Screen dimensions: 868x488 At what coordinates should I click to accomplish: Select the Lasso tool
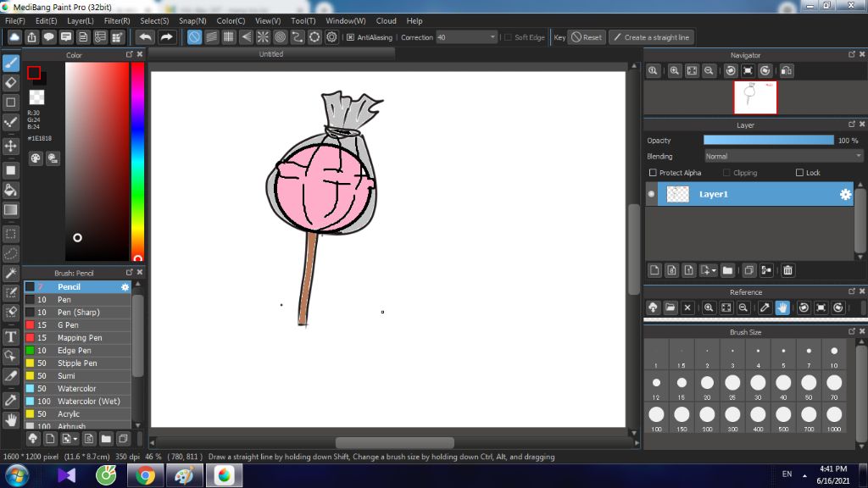point(10,254)
